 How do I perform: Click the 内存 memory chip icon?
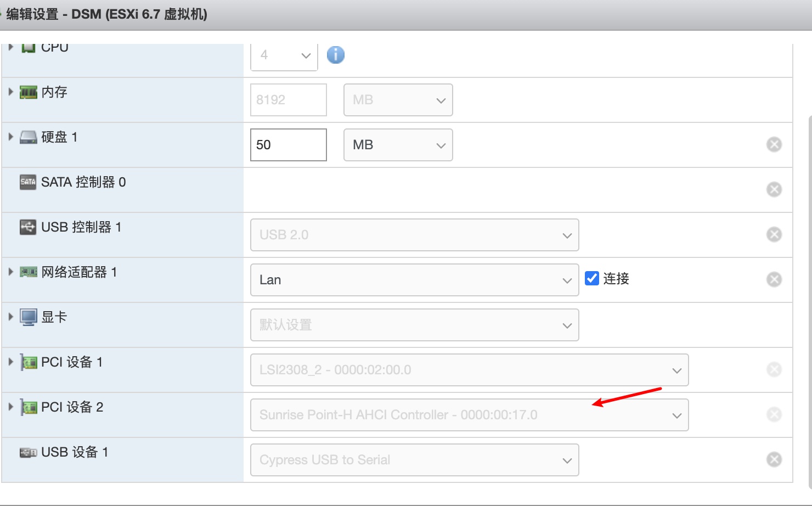point(28,92)
